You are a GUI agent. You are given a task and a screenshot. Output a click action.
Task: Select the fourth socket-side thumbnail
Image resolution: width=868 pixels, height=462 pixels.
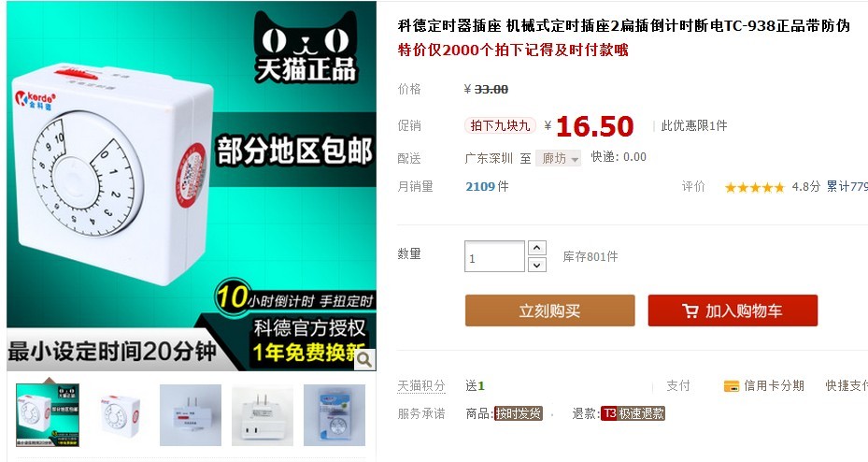[263, 415]
